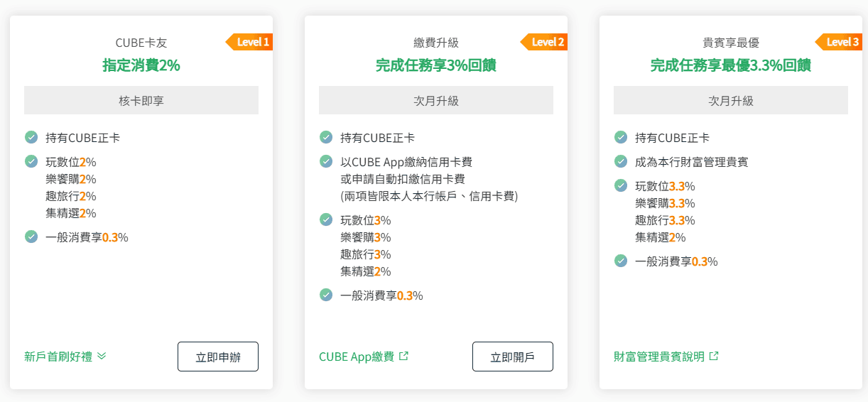Screen dimensions: 868x402
Task: Open the CUBE App繳費 link
Action: pyautogui.click(x=357, y=357)
